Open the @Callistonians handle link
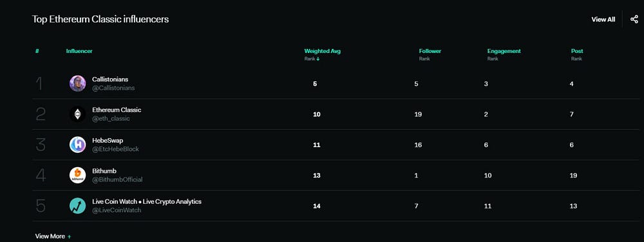 coord(113,88)
